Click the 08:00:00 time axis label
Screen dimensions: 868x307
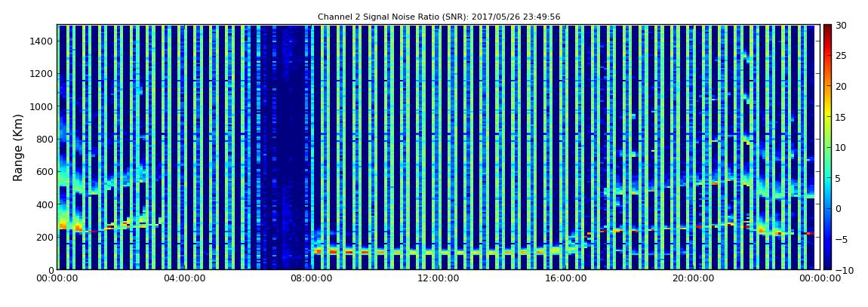tap(311, 278)
